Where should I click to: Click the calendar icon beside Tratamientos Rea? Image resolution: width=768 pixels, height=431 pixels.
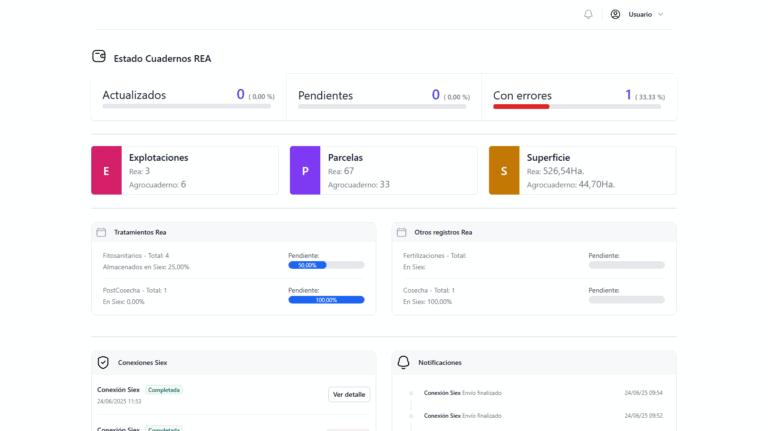101,232
